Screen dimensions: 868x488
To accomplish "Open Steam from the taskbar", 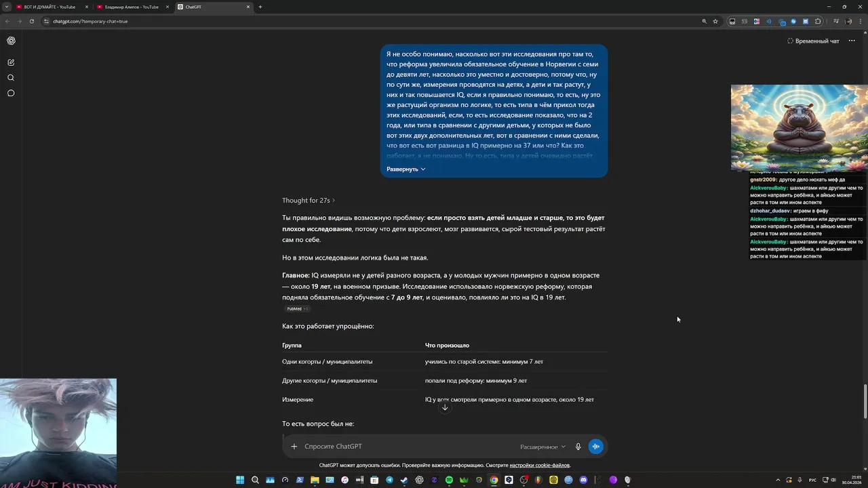I will point(404,480).
